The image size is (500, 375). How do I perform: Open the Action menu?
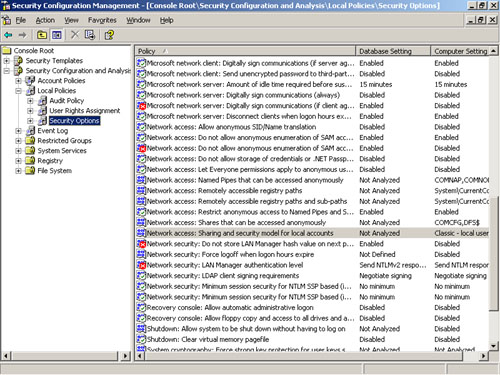coord(45,20)
